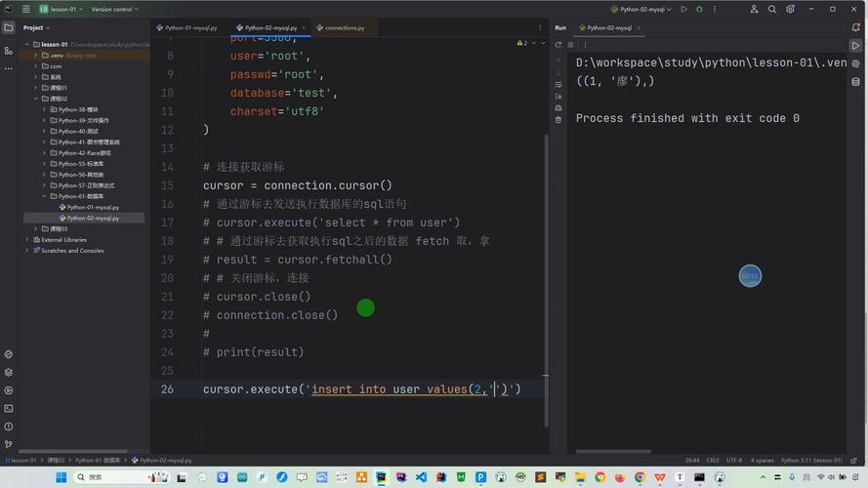Screen dimensions: 868x488
Task: Change UTF-8 encoding in status bar
Action: (x=734, y=461)
